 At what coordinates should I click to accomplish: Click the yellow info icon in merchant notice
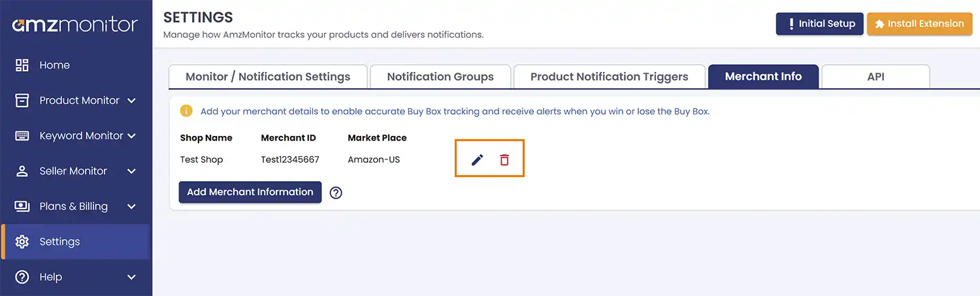(186, 111)
